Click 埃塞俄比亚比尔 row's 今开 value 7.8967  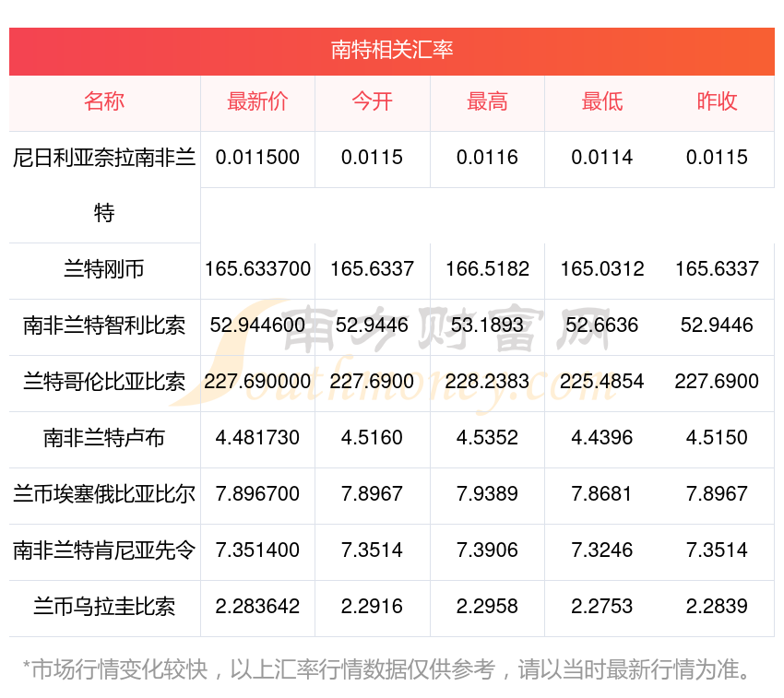[x=372, y=494]
